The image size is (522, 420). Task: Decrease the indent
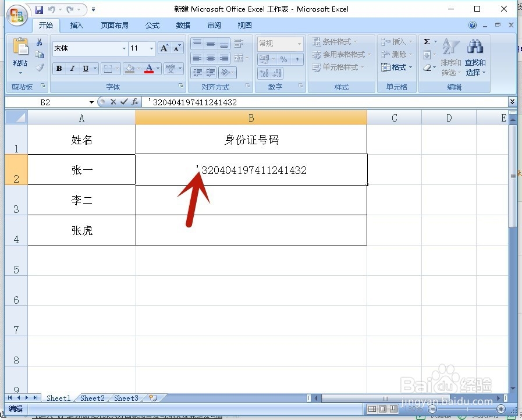tap(197, 73)
